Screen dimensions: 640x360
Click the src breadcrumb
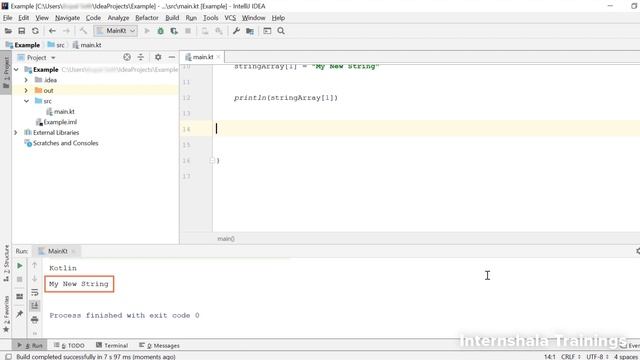(x=56, y=45)
